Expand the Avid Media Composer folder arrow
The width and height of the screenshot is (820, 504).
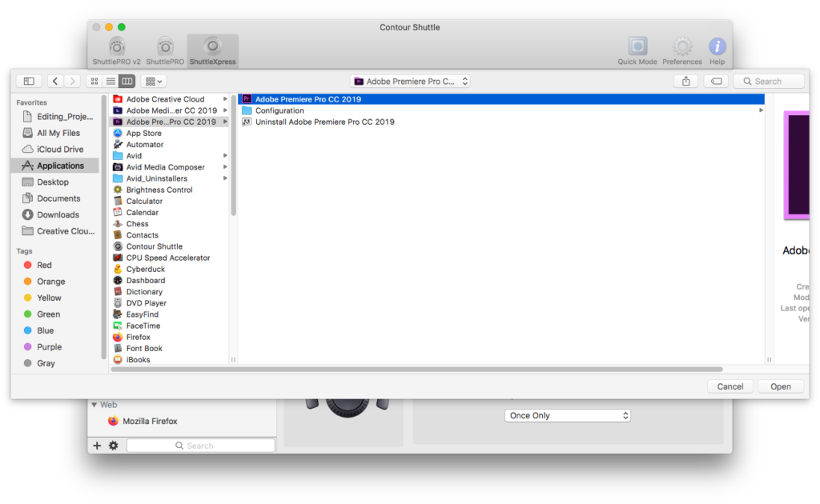pos(225,167)
